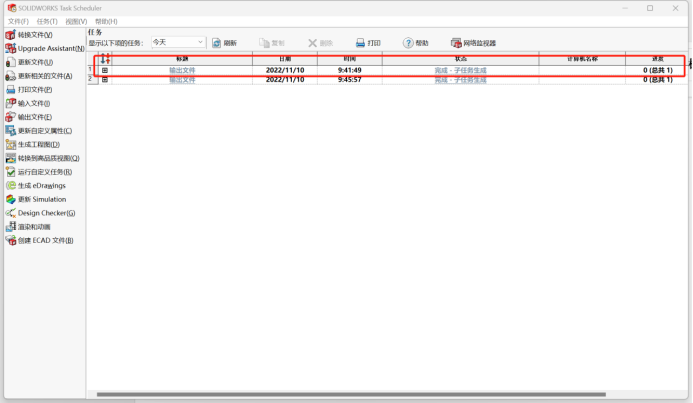Open the 视图(V) menu
The image size is (693, 403).
[76, 21]
